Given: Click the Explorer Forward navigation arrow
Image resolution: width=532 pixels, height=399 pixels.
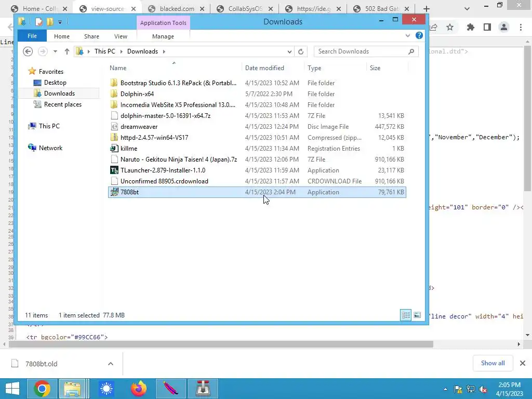Looking at the screenshot, I should [x=43, y=51].
